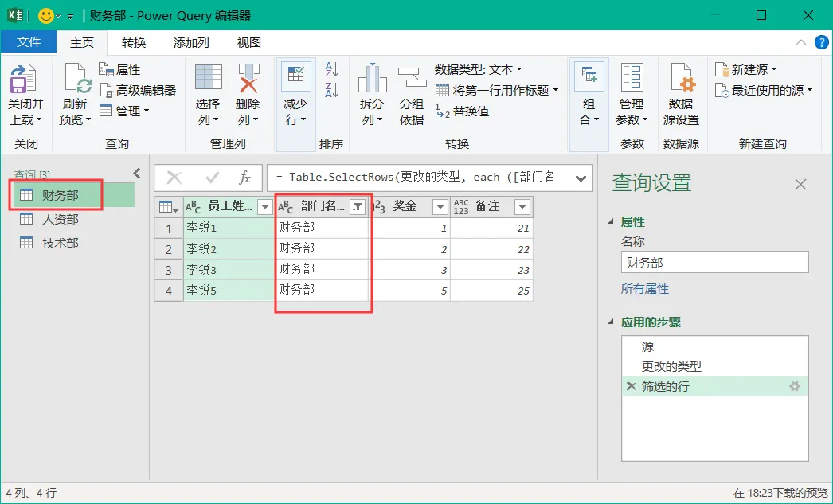
Task: Open quick access toolbar customize arrow
Action: coord(70,17)
